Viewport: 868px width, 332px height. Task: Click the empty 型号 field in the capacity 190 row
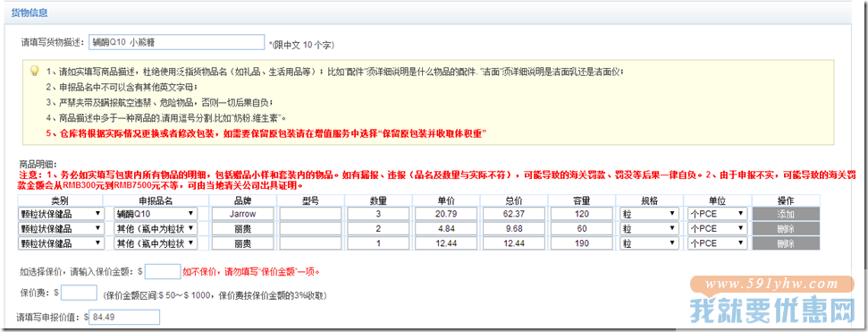point(310,243)
